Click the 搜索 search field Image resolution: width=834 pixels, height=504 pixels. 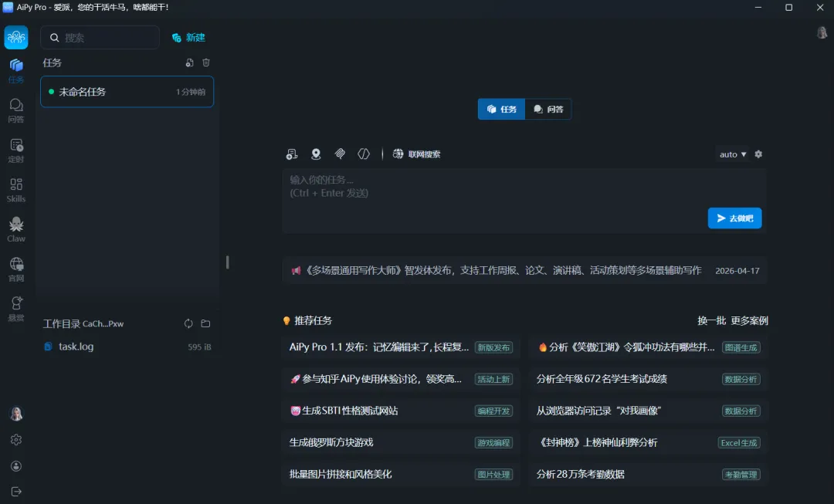(100, 38)
